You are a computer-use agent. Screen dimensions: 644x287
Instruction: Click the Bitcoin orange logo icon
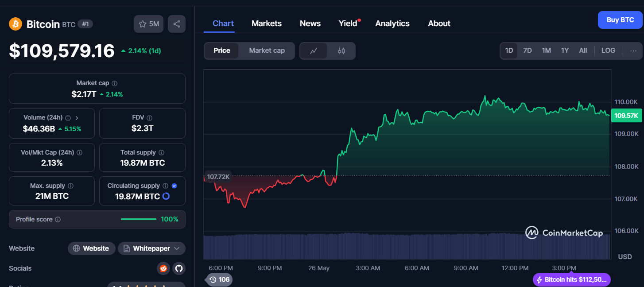pyautogui.click(x=16, y=24)
